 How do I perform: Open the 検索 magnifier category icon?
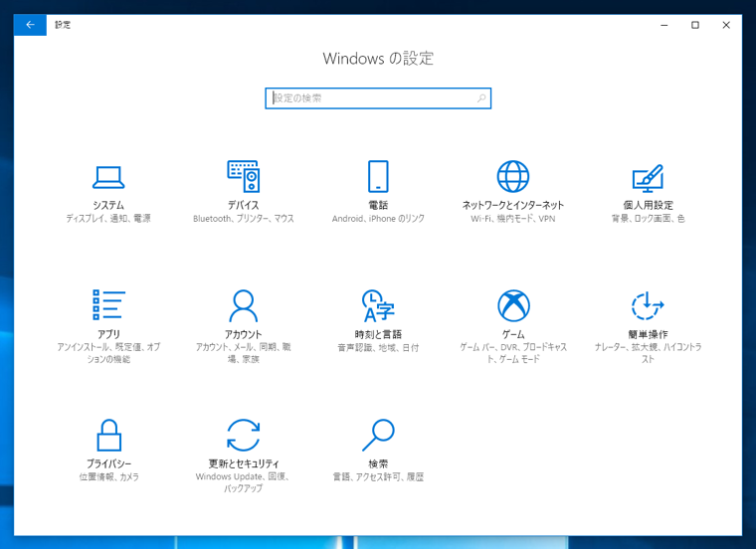[378, 435]
